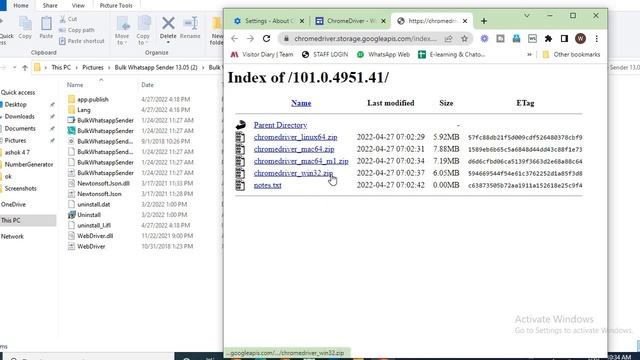Download chromedriver_win32.zip
The image size is (640, 360).
(293, 173)
